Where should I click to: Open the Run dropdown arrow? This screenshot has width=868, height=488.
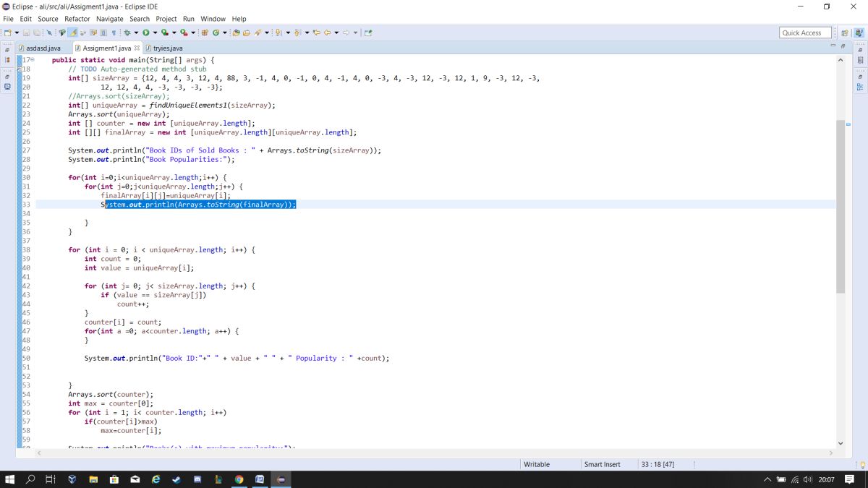click(155, 33)
